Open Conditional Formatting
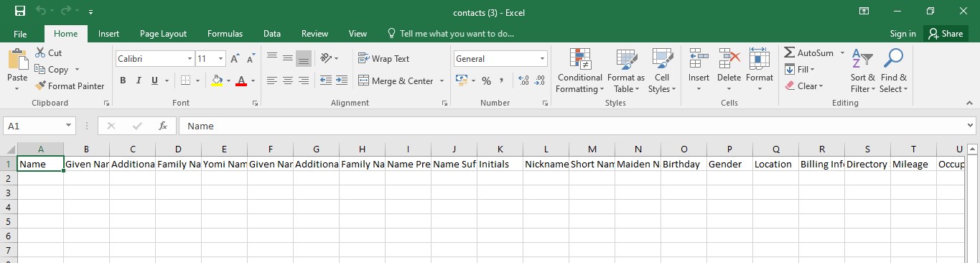The image size is (980, 263). 579,70
